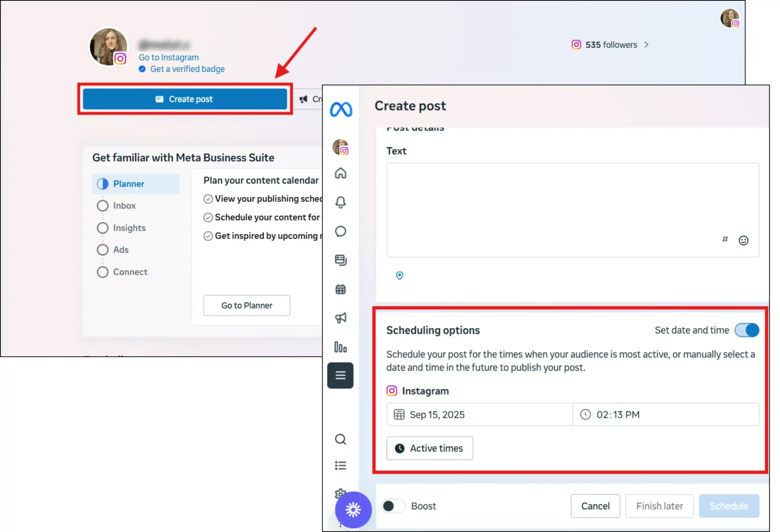The image size is (780, 532).
Task: Click inside the post Text field
Action: pyautogui.click(x=573, y=210)
